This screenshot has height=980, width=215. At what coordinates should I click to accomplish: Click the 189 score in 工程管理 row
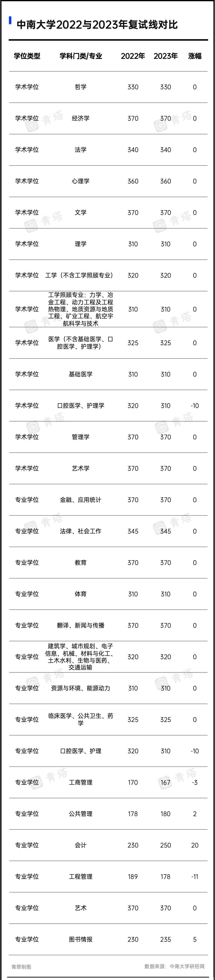pos(133,876)
